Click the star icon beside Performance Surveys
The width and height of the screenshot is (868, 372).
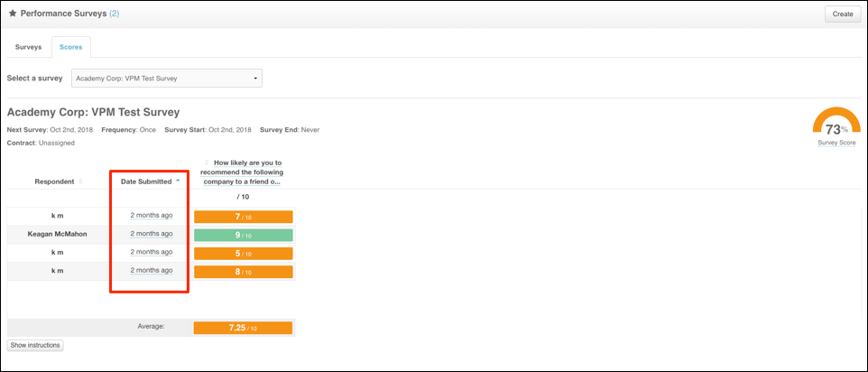pos(13,14)
